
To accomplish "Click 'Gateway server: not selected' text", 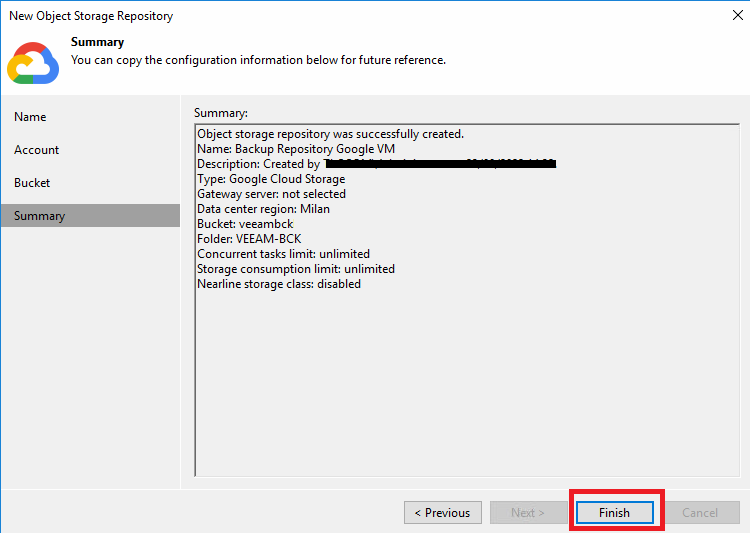I will pyautogui.click(x=272, y=194).
